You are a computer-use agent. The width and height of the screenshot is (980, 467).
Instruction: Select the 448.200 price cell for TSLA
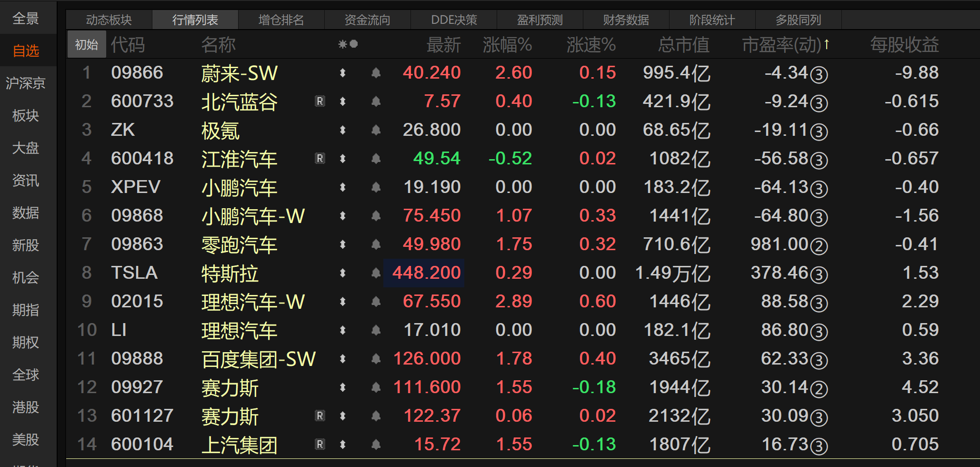(425, 273)
